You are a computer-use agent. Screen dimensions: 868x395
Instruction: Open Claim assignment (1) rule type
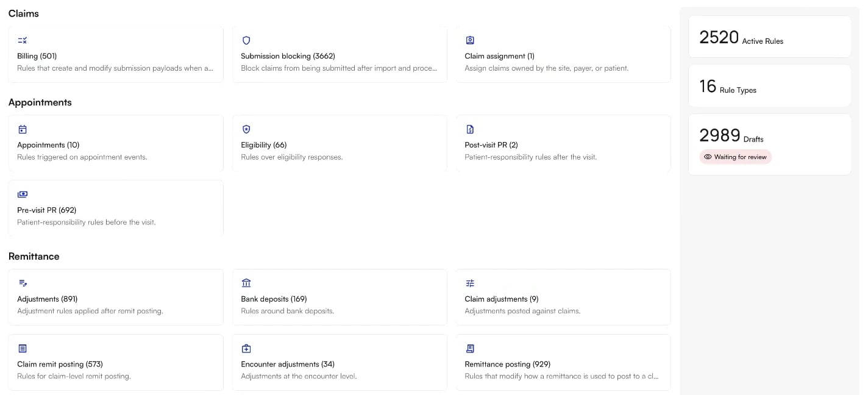click(x=563, y=54)
